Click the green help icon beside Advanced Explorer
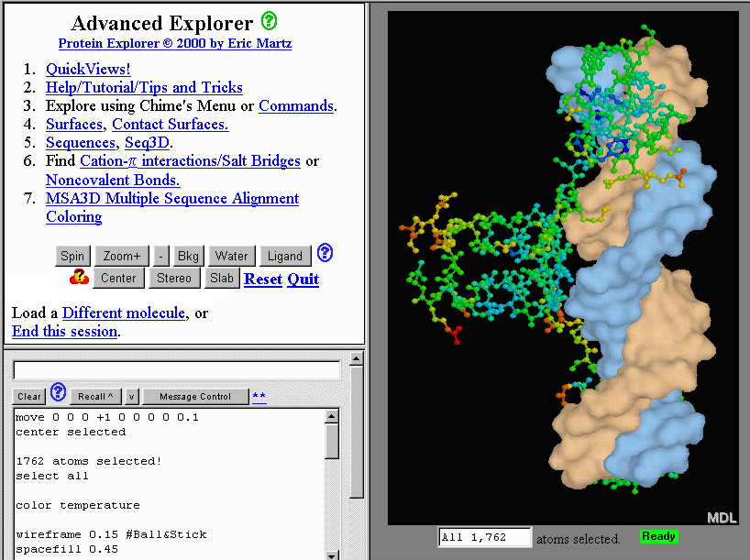This screenshot has height=560, width=750. pos(269,21)
